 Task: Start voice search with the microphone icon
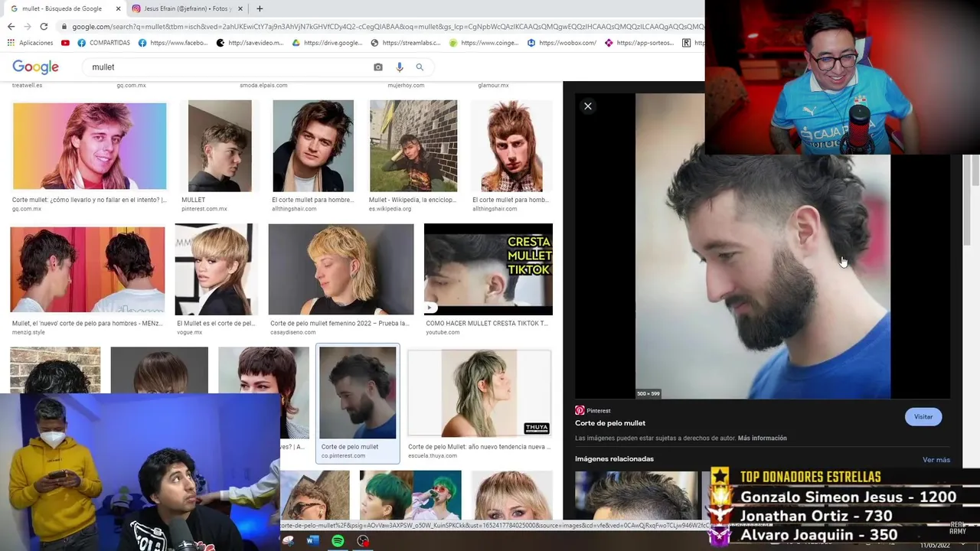400,67
